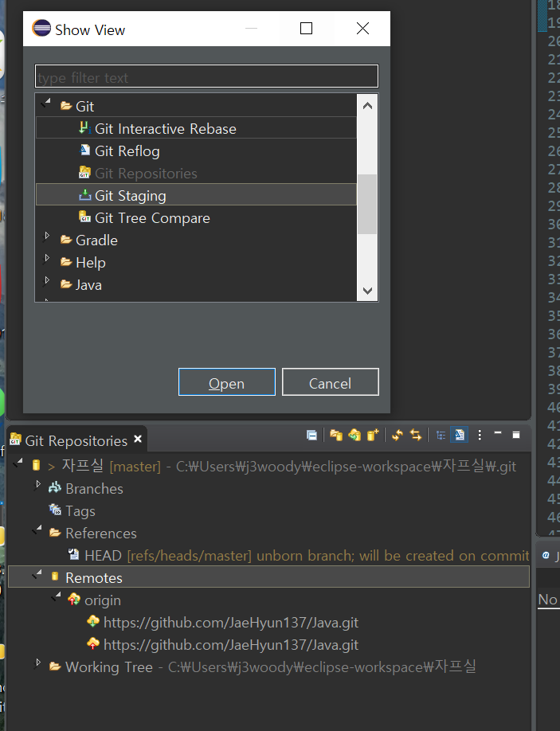Close the Git Repositories tab
The height and width of the screenshot is (731, 560).
pyautogui.click(x=138, y=440)
